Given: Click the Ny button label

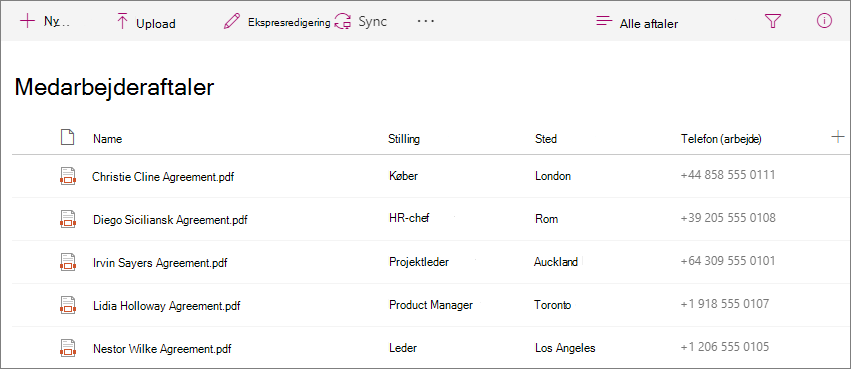Looking at the screenshot, I should coord(57,22).
